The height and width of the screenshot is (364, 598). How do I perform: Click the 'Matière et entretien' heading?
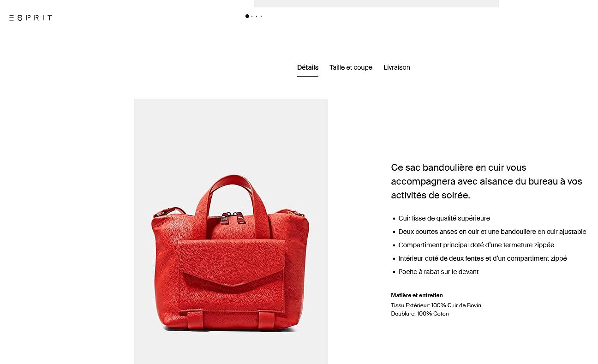tap(417, 295)
